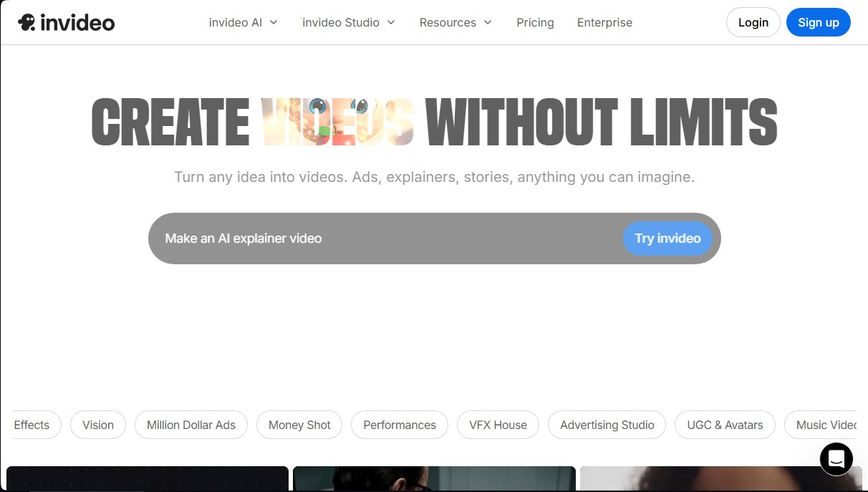
Task: Click the invideo logo
Action: 66,22
